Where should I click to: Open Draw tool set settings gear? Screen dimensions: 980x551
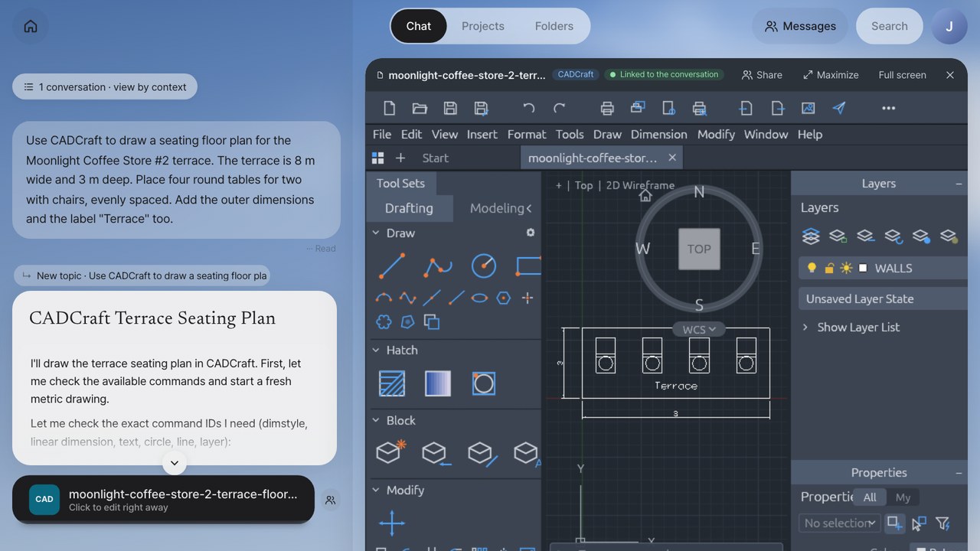point(531,233)
